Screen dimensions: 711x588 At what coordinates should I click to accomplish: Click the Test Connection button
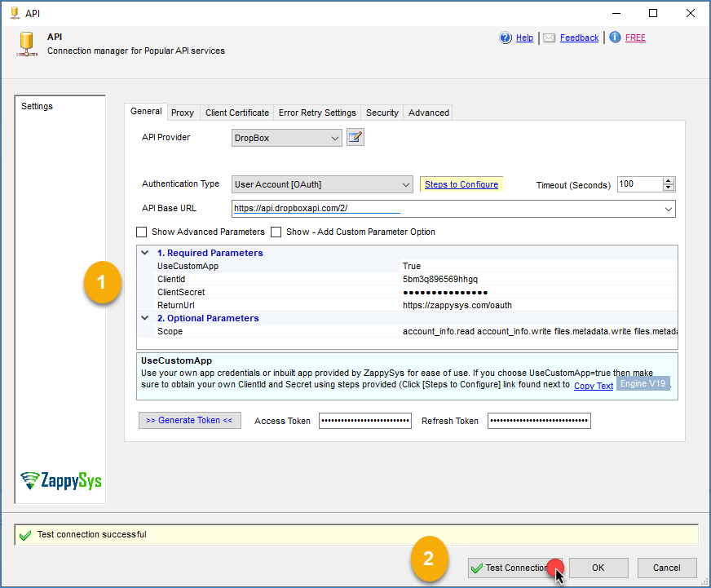pos(515,568)
